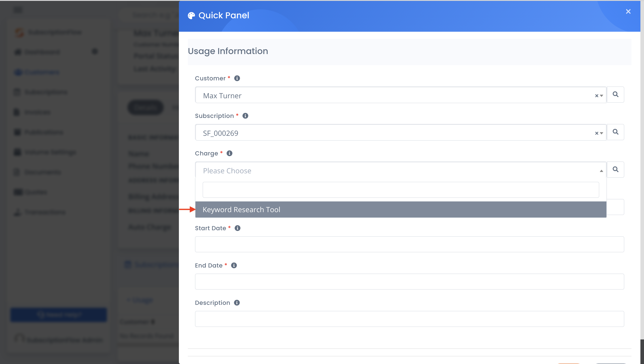Collapse the Please Choose charge dropdown

tap(601, 171)
